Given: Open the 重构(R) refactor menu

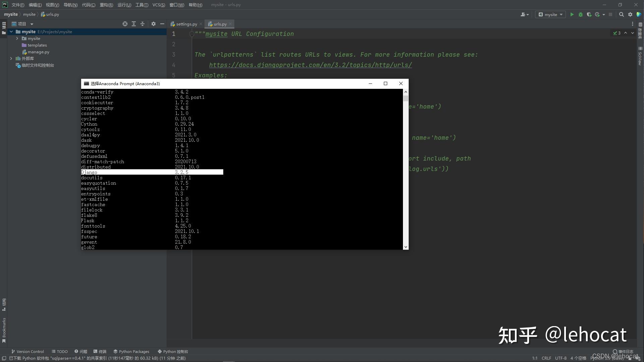Looking at the screenshot, I should point(106,5).
